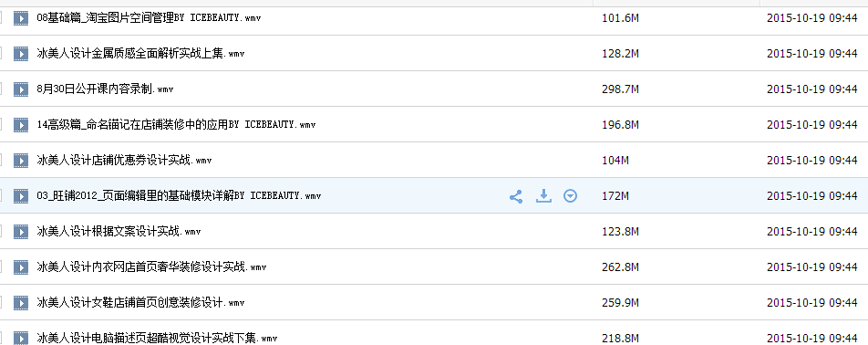Click the video icon for 冰美人设计女鞋店铺首页创意装修设计
This screenshot has height=345, width=868.
point(21,303)
